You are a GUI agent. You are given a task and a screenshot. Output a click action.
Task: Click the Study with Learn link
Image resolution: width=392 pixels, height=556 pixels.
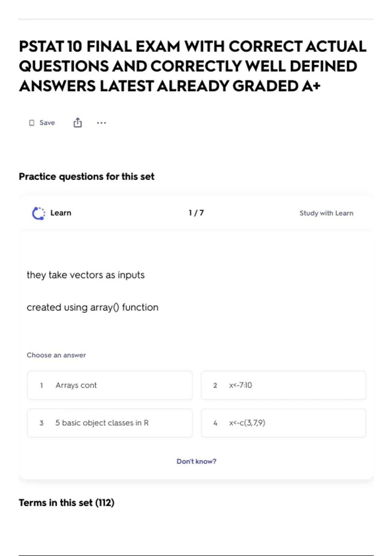[326, 213]
